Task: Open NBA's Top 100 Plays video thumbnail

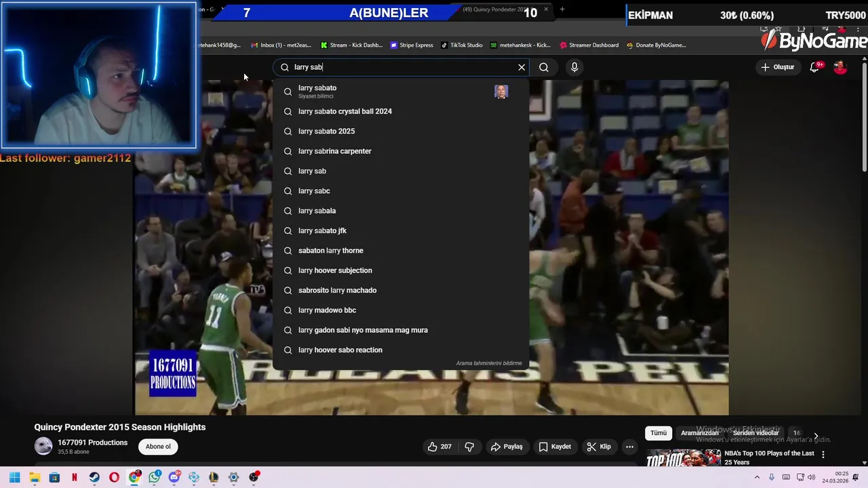Action: pyautogui.click(x=683, y=458)
